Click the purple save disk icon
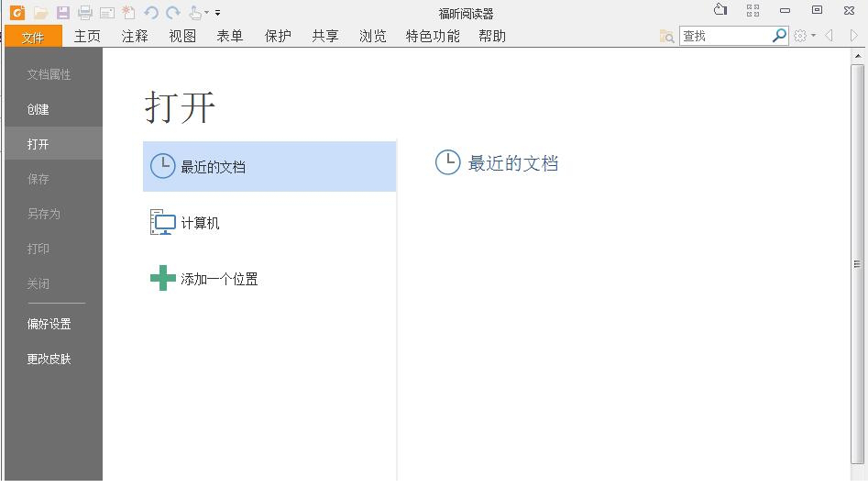The height and width of the screenshot is (499, 868). 63,12
